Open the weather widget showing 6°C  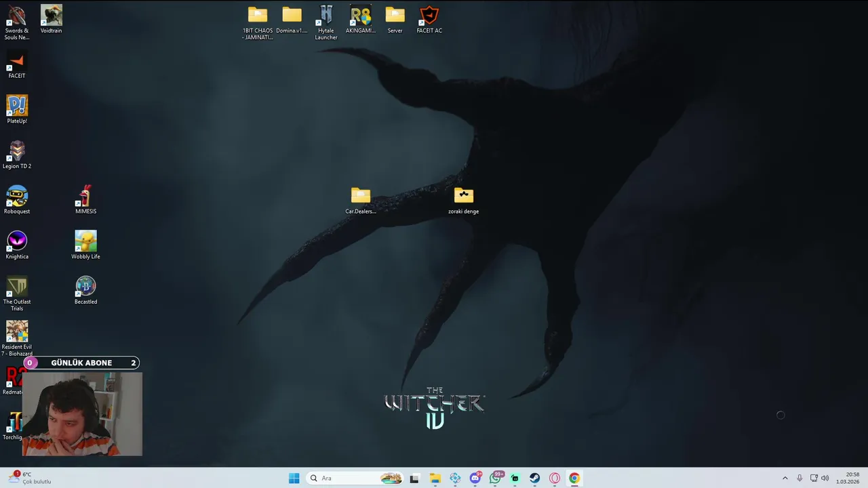point(30,478)
